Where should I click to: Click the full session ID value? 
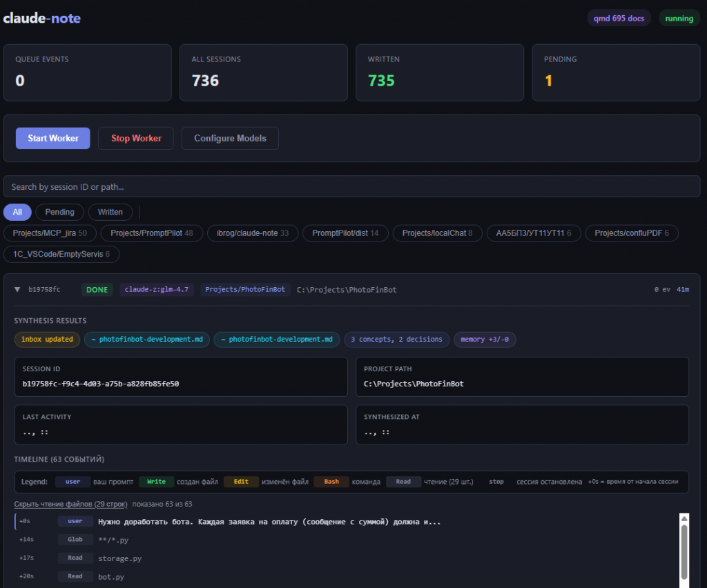click(101, 384)
